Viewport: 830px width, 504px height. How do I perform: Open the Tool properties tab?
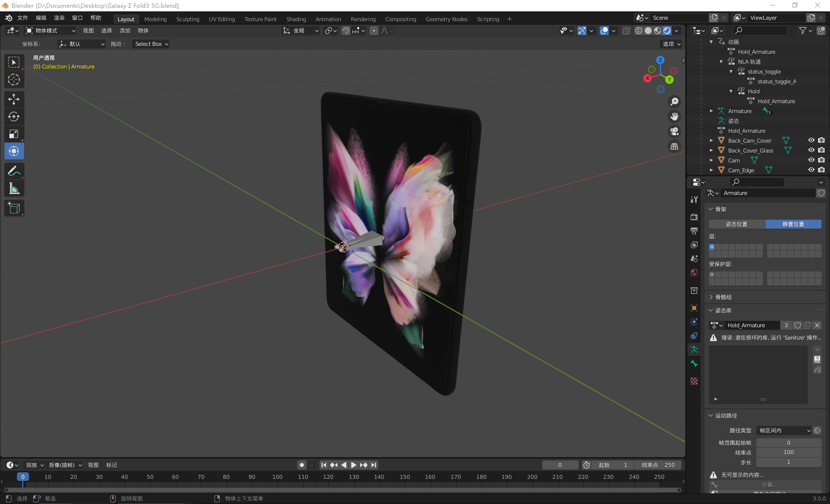coord(694,199)
